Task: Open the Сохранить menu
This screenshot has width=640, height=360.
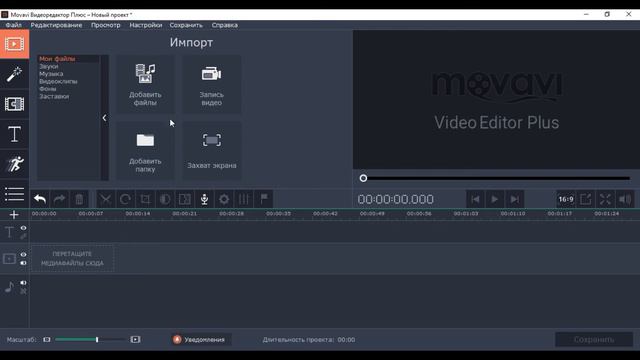Action: tap(186, 25)
